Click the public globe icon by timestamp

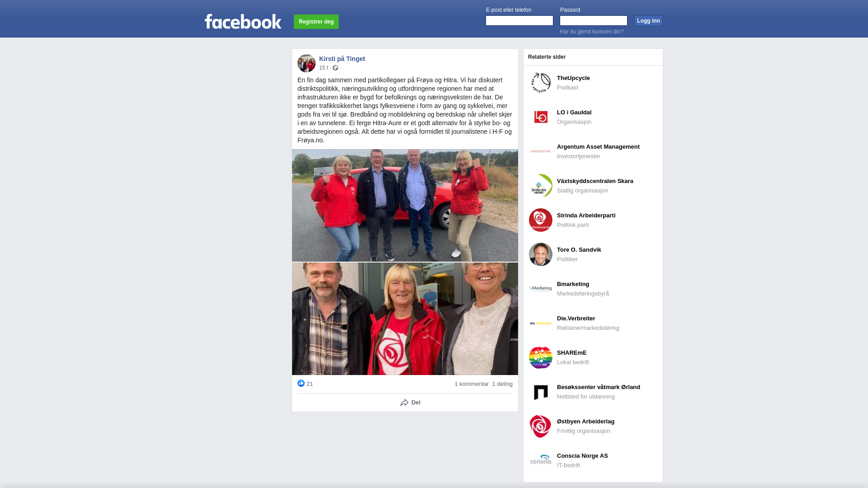click(x=335, y=68)
